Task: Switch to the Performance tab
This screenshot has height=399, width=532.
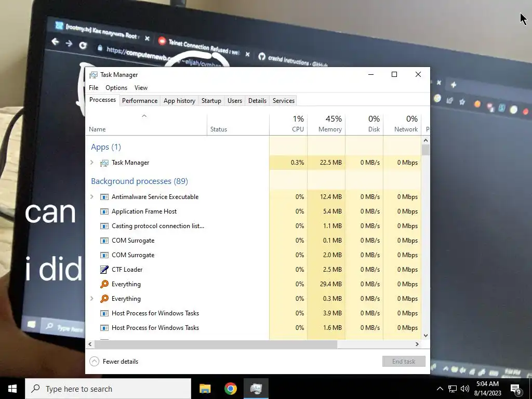Action: click(x=140, y=100)
